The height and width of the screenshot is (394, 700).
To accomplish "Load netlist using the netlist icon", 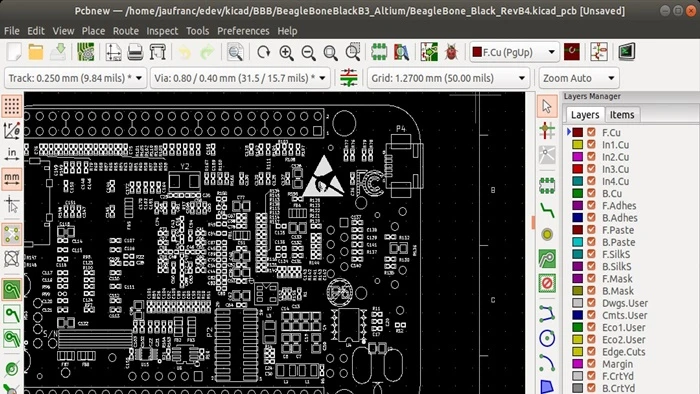I will [429, 52].
